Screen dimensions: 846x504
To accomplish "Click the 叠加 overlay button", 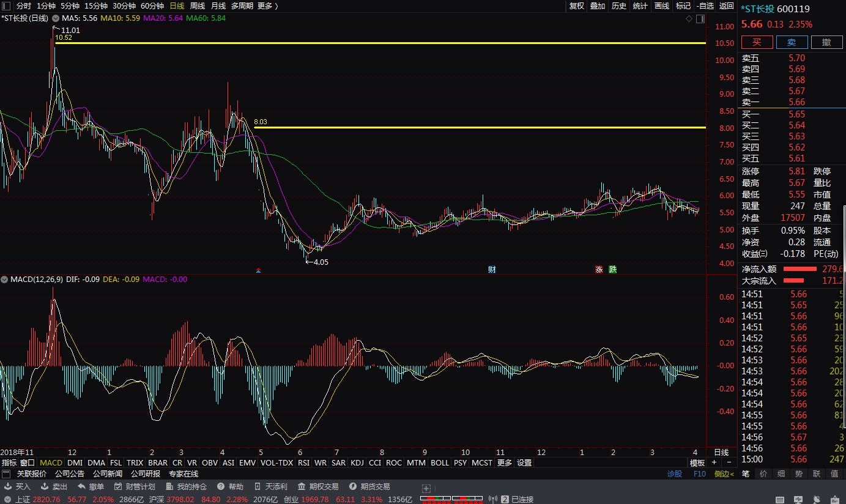I will tap(598, 6).
